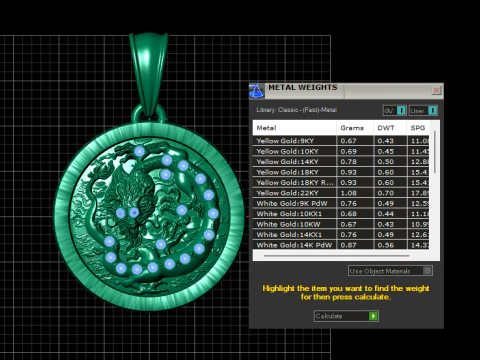Click the Metal Weights flask icon
The image size is (480, 360).
point(257,91)
